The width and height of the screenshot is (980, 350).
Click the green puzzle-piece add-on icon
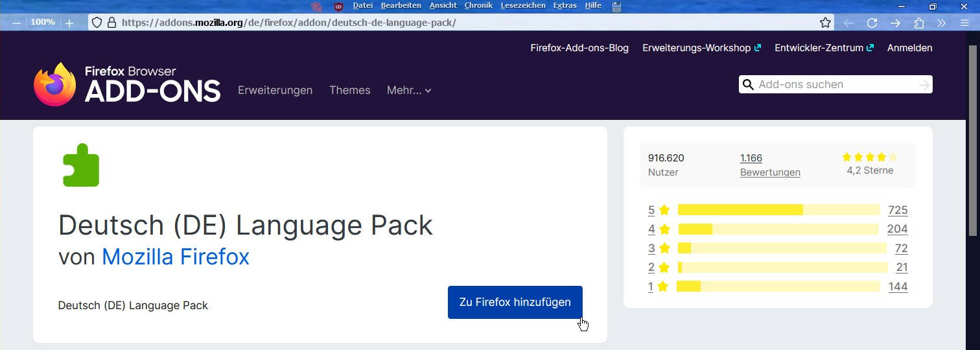(81, 165)
